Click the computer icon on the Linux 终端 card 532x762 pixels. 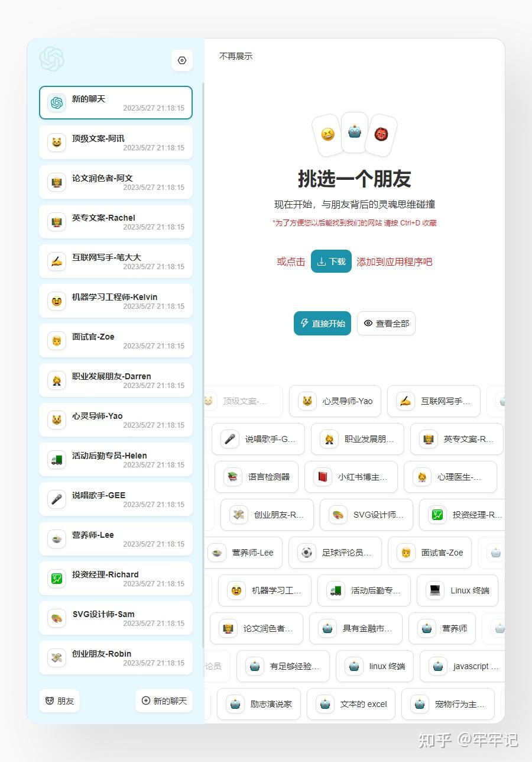coord(433,590)
